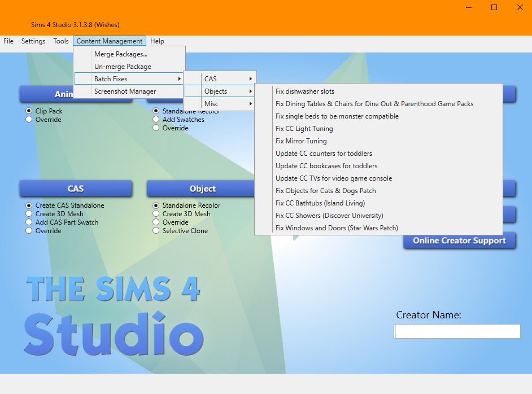Expand the Misc batch fixes submenu
The image size is (532, 394).
(x=220, y=104)
